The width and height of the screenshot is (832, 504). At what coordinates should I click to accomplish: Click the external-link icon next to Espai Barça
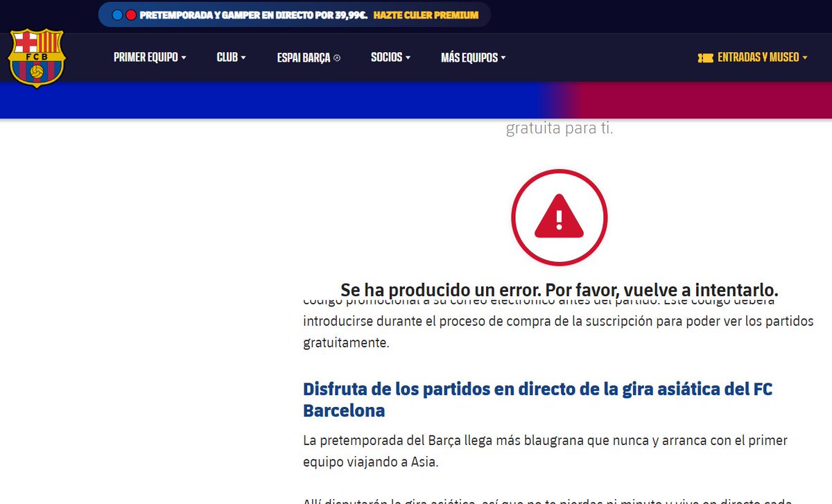[337, 58]
